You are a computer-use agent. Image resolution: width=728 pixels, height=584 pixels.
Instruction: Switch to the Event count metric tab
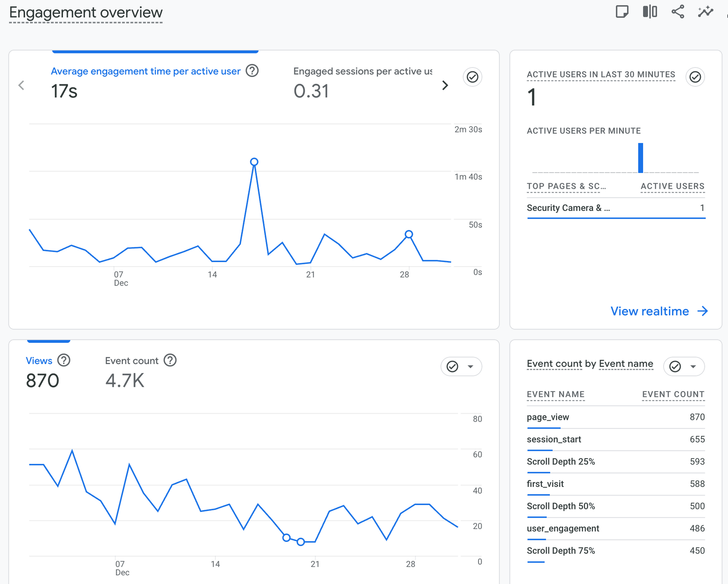pos(132,361)
